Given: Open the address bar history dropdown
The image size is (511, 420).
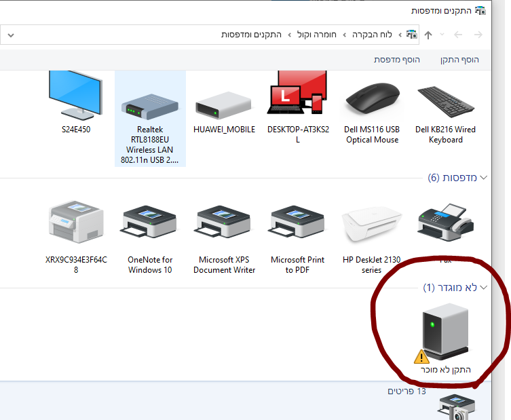Looking at the screenshot, I should 11,35.
